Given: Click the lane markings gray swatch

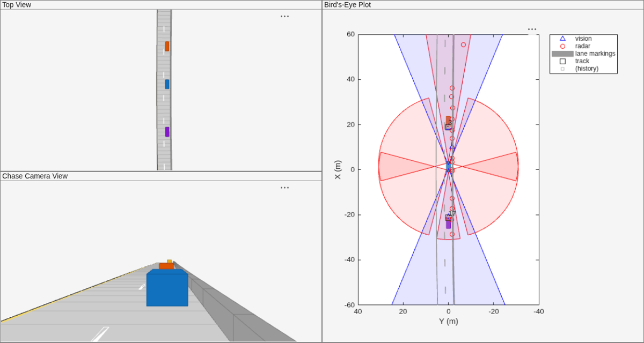Looking at the screenshot, I should coord(562,54).
